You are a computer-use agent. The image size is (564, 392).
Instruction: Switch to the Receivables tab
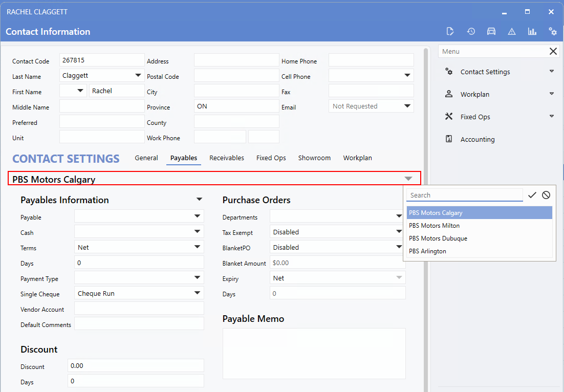pyautogui.click(x=227, y=158)
